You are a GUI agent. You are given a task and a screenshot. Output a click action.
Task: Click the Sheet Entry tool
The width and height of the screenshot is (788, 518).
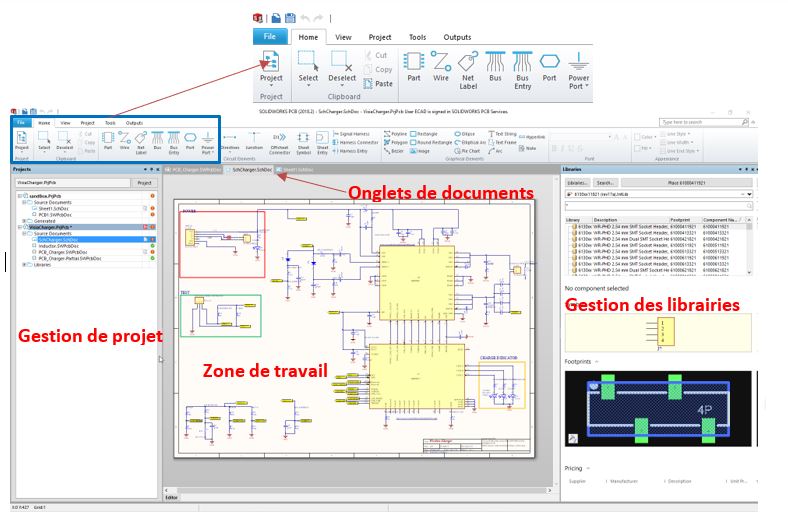point(322,143)
